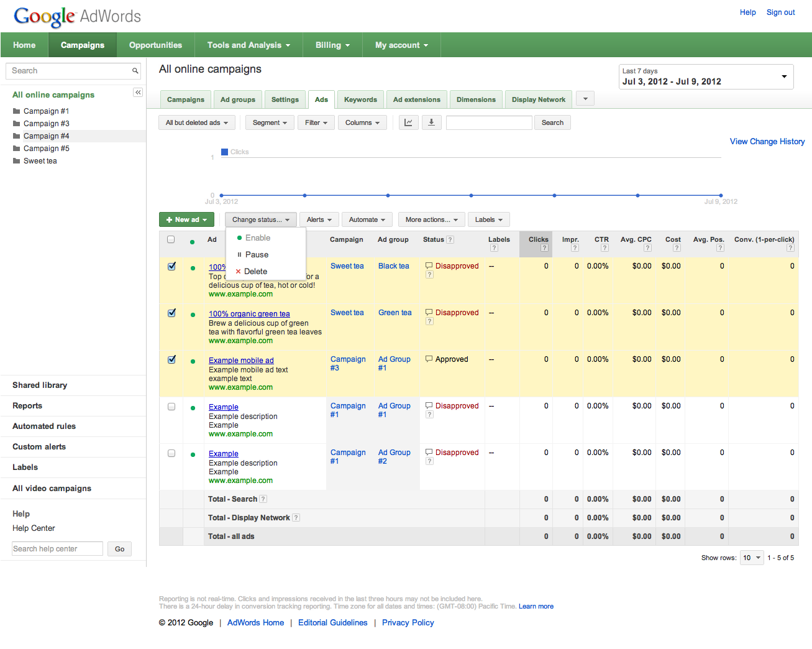Click status dot of Example mobile ad
This screenshot has width=812, height=649.
[193, 361]
